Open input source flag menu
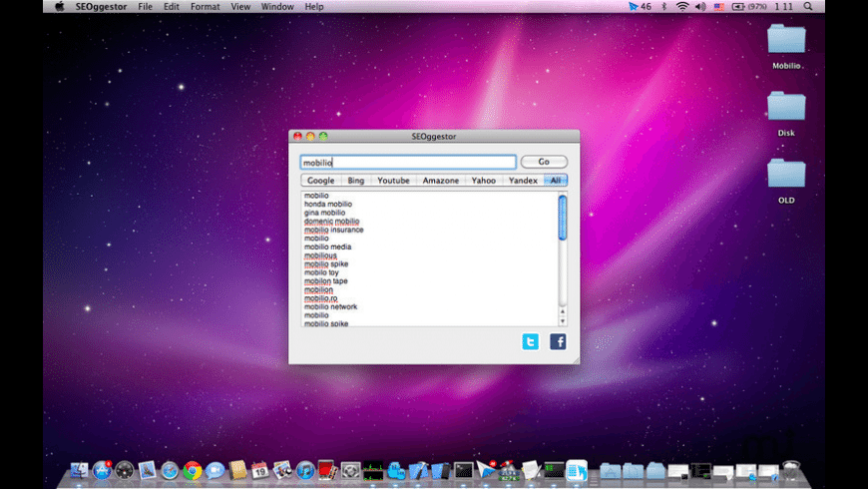The width and height of the screenshot is (868, 489). (x=718, y=7)
